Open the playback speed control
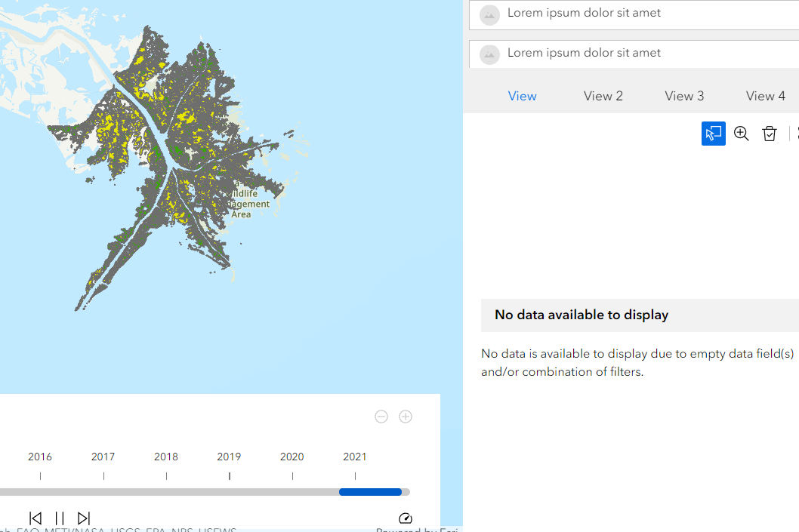The height and width of the screenshot is (532, 799). pyautogui.click(x=405, y=518)
